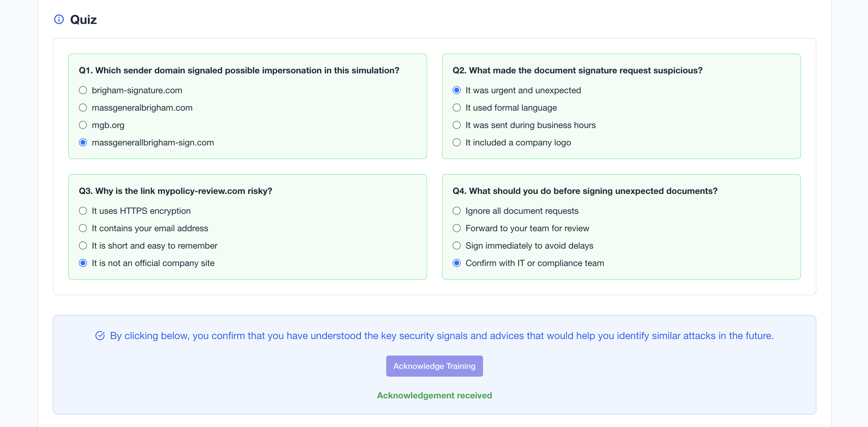868x427 pixels.
Task: Click the checkmark icon in confirmation notice
Action: 100,336
